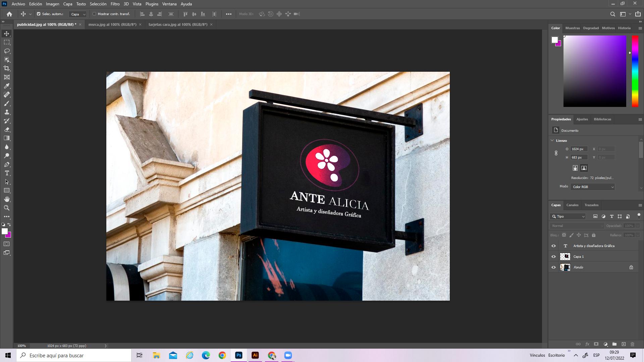The image size is (644, 362).
Task: Collapse the Lienzo section
Action: 552,140
